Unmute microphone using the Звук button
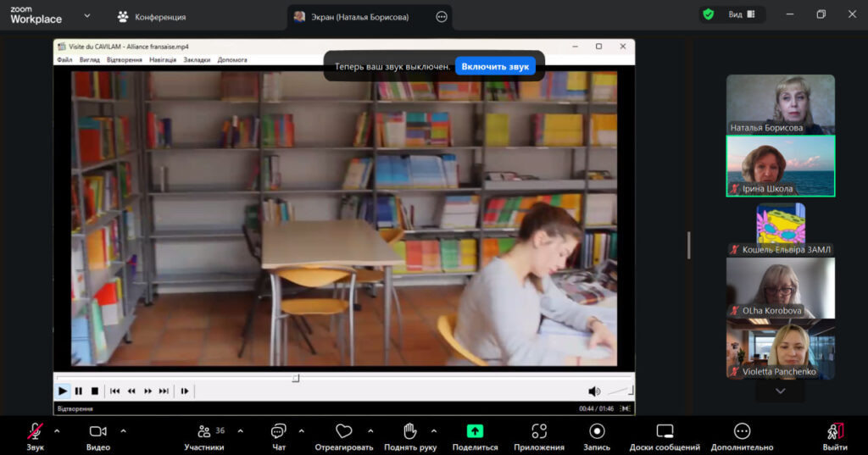The width and height of the screenshot is (868, 455). point(35,431)
